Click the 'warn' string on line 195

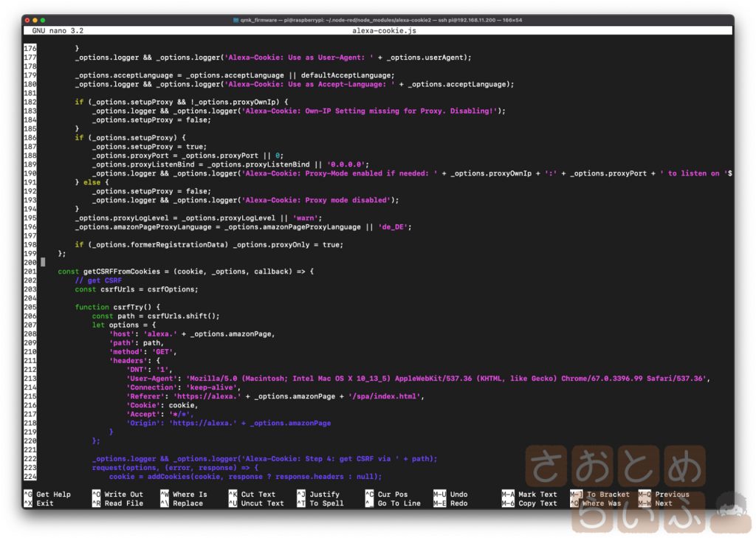[x=305, y=218]
